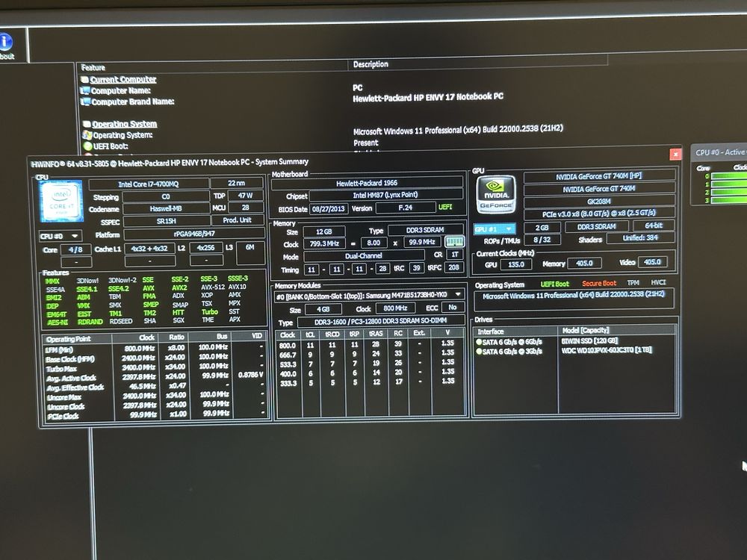Click the Core 3 usage bar in CPU #0 window

coord(728,200)
